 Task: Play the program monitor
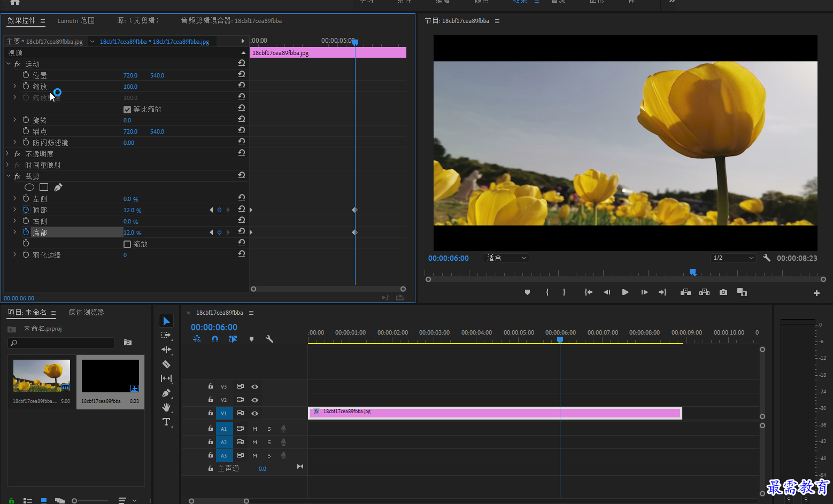pos(625,292)
